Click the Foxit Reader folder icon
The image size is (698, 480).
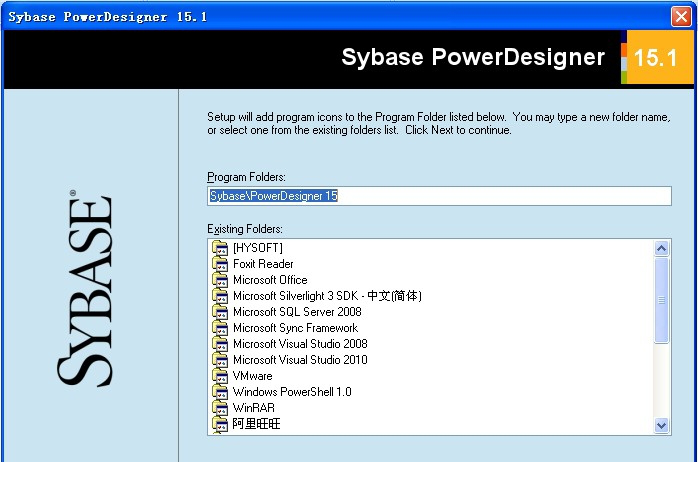pyautogui.click(x=220, y=264)
